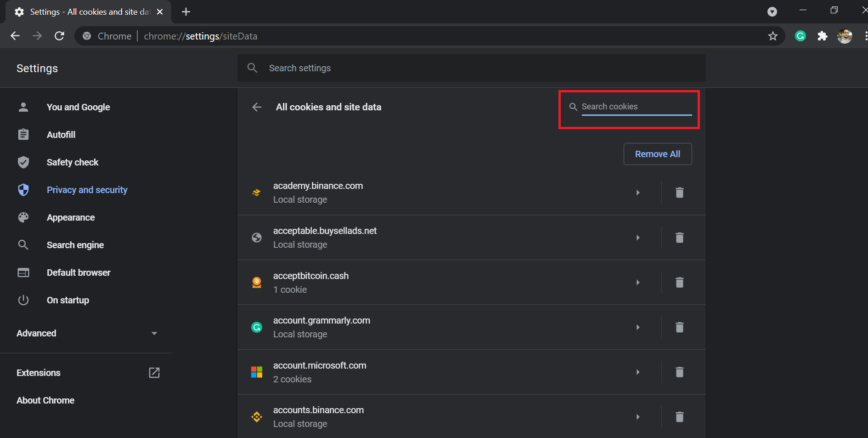Viewport: 868px width, 438px height.
Task: Open a new tab with plus button
Action: click(186, 12)
